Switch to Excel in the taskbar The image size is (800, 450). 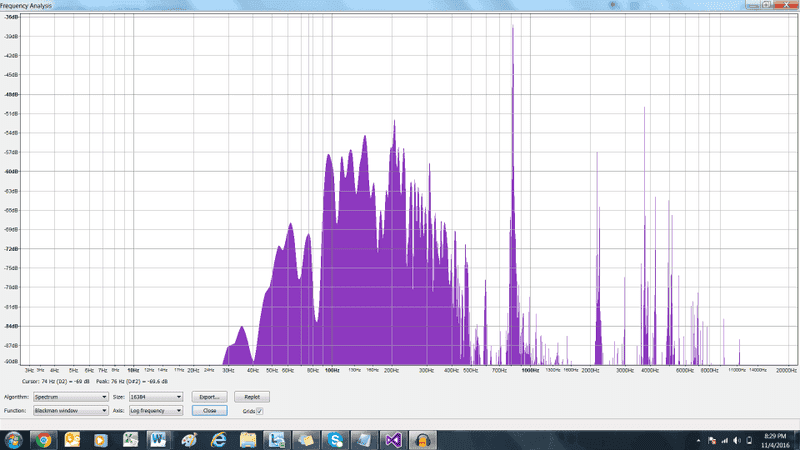click(x=130, y=439)
